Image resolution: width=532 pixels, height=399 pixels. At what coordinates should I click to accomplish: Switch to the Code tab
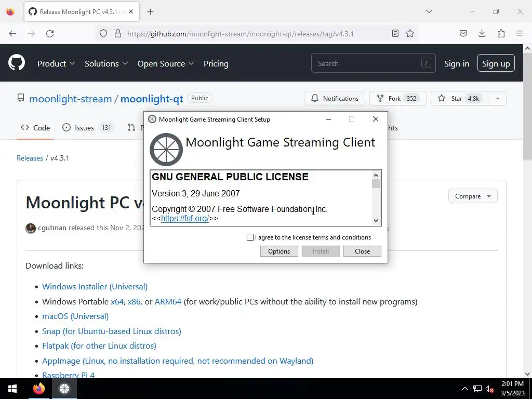pos(35,128)
